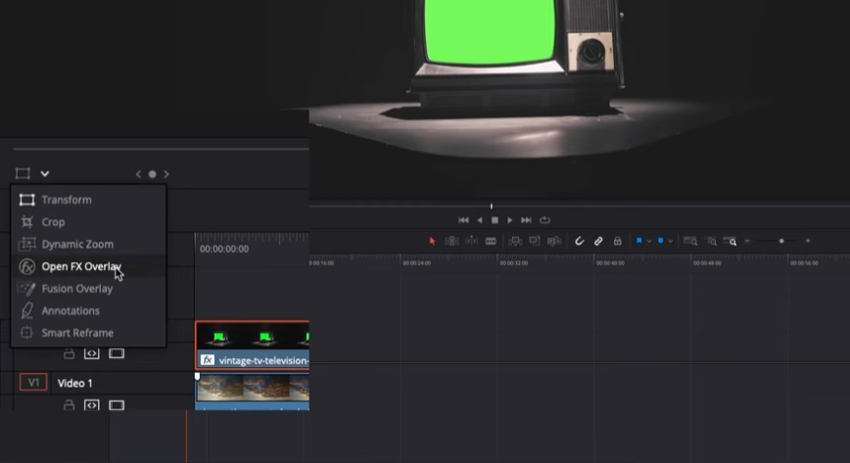
Task: Jump to last frame playback button
Action: [526, 220]
